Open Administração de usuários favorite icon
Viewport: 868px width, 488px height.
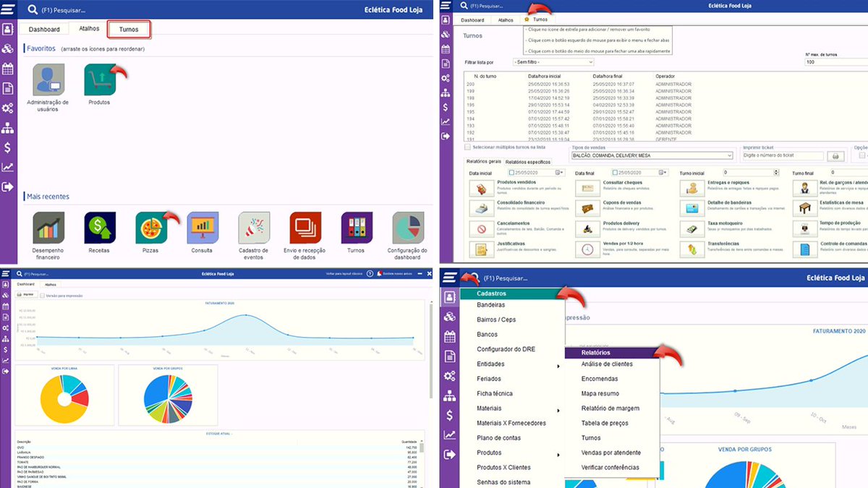point(48,80)
